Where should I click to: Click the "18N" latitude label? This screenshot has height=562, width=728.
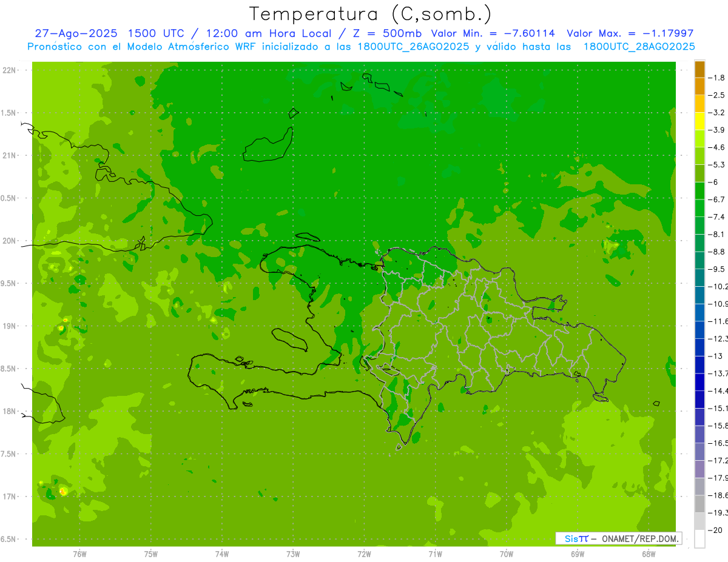click(x=10, y=412)
